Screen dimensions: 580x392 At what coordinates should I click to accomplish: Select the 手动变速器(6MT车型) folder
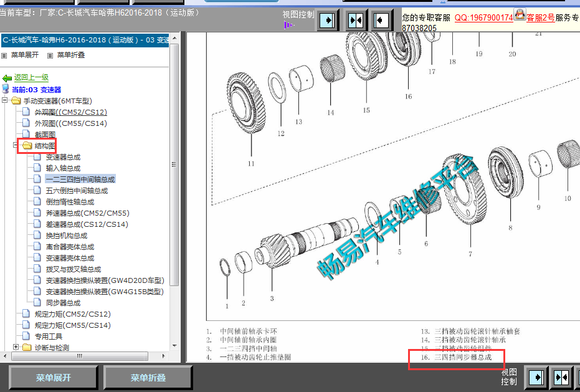[58, 101]
